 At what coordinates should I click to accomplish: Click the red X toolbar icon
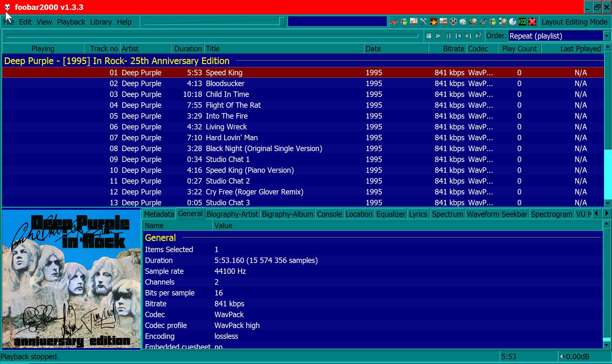pyautogui.click(x=532, y=22)
